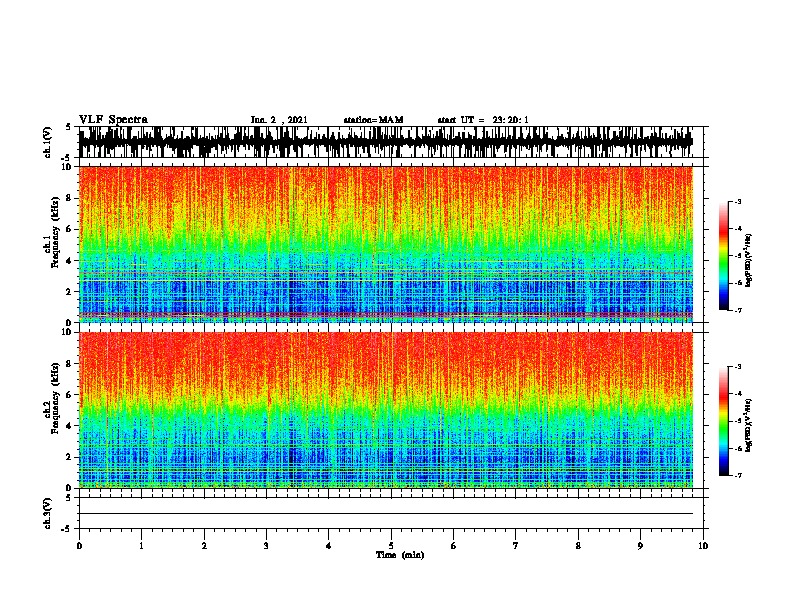Click inside the ch.1 spectrogram plot

(386, 244)
